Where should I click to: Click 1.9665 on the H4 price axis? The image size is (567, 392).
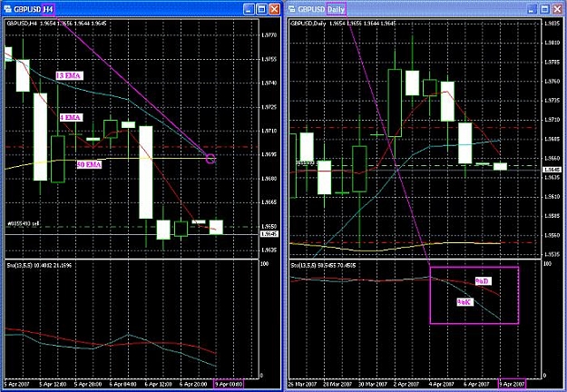[x=269, y=202]
